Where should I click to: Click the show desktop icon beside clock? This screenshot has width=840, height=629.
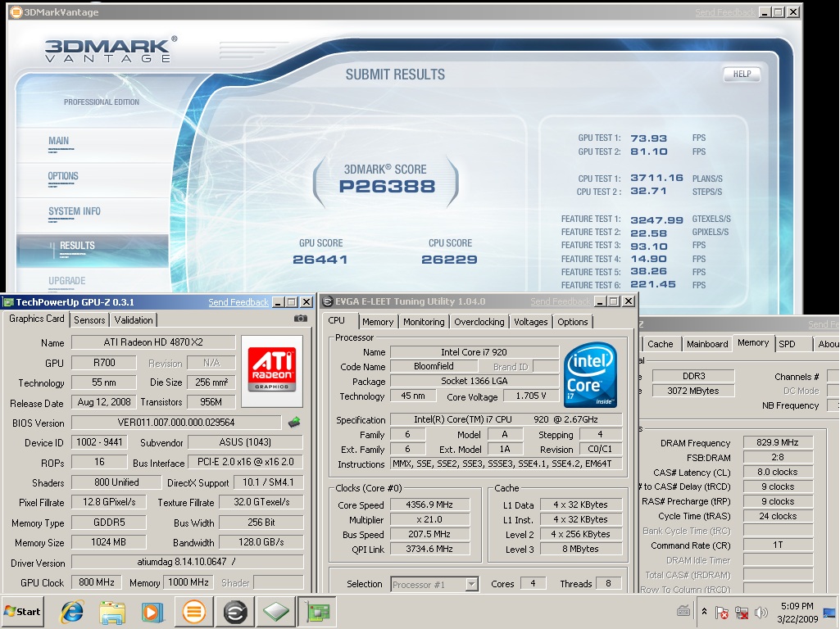click(829, 613)
